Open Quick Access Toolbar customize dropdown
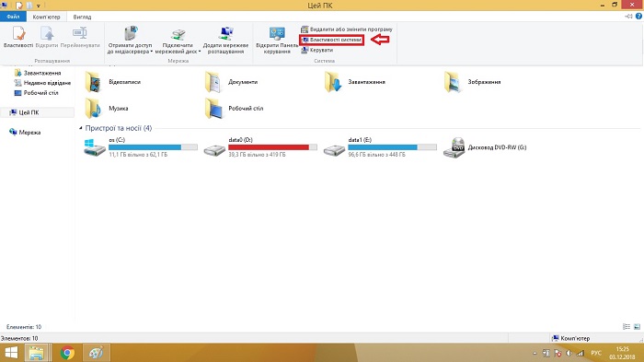Viewport: 644px width, 362px height. pyautogui.click(x=39, y=6)
